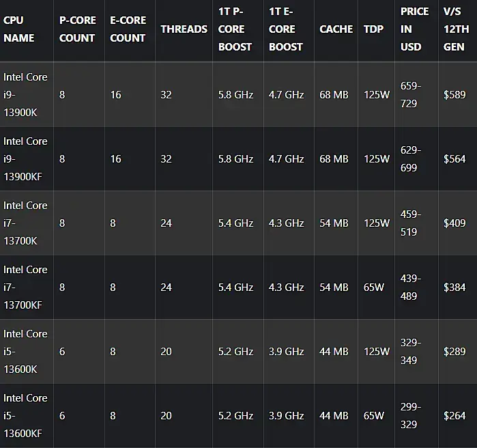Select the THREADS column header
The width and height of the screenshot is (477, 448).
[x=184, y=29]
